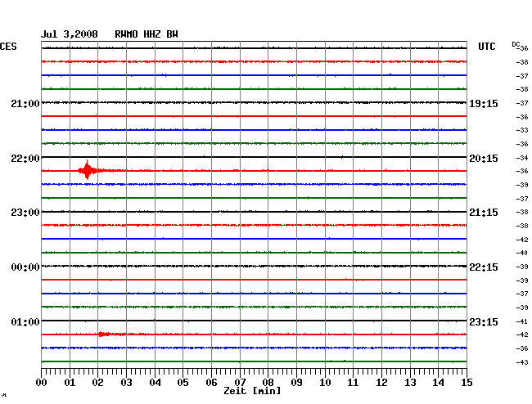
Task: Click minute axis tick label "09"
Action: pos(296,383)
